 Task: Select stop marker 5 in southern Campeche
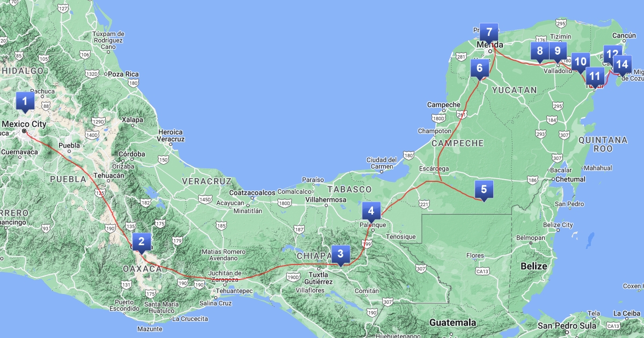point(484,189)
